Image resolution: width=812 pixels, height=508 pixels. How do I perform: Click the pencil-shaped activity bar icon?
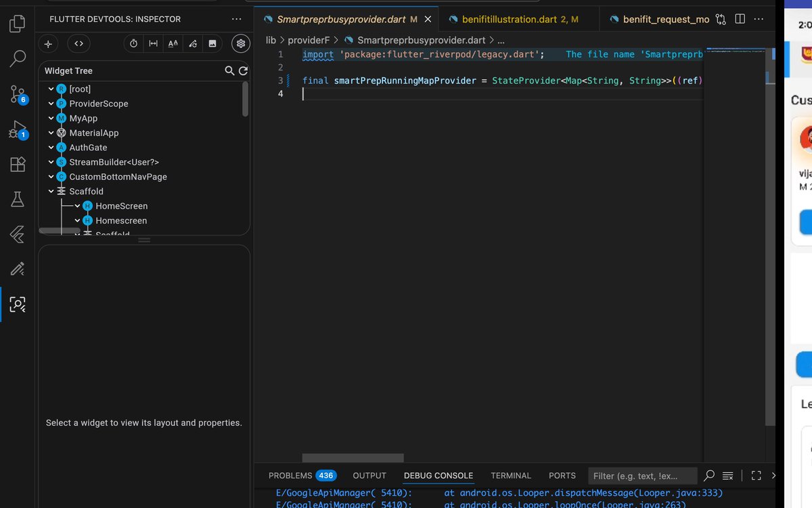click(x=18, y=269)
